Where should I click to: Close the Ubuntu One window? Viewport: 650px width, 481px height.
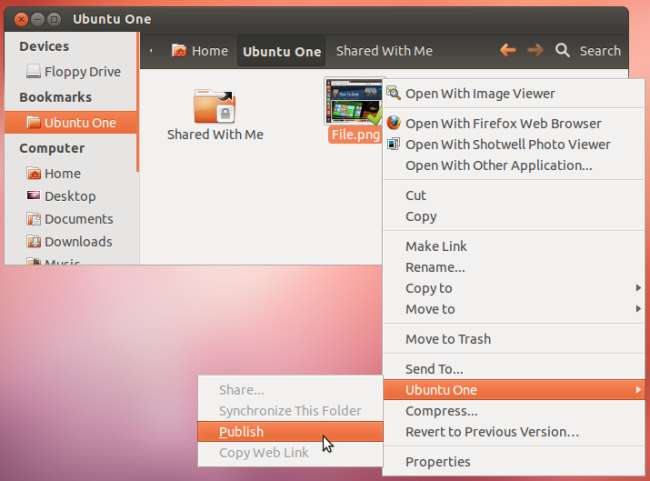21,19
